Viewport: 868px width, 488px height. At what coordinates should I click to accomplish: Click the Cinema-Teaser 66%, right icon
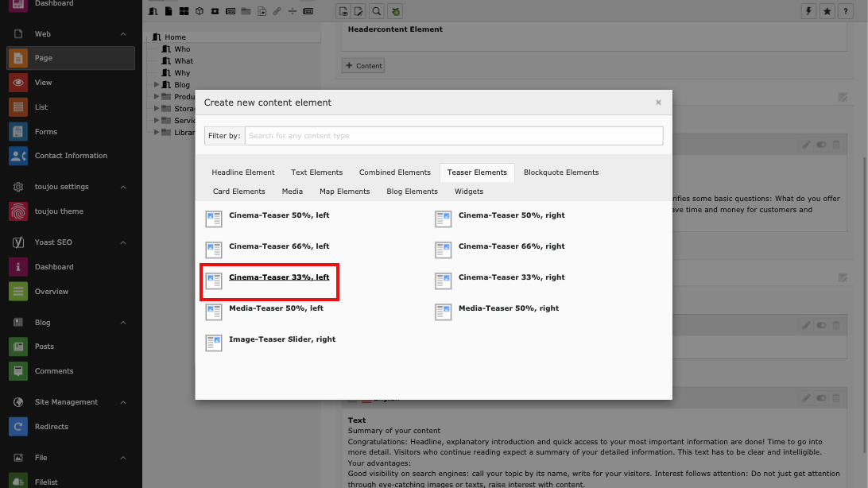[x=443, y=250]
